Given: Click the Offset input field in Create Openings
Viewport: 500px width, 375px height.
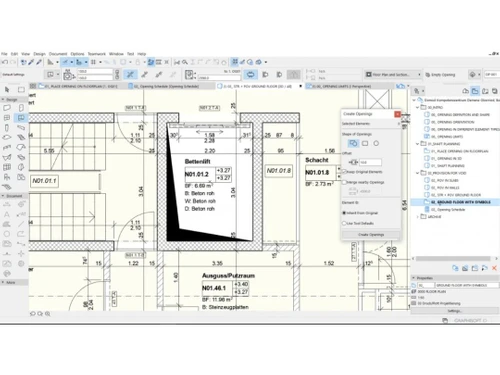Looking at the screenshot, I should tap(370, 162).
